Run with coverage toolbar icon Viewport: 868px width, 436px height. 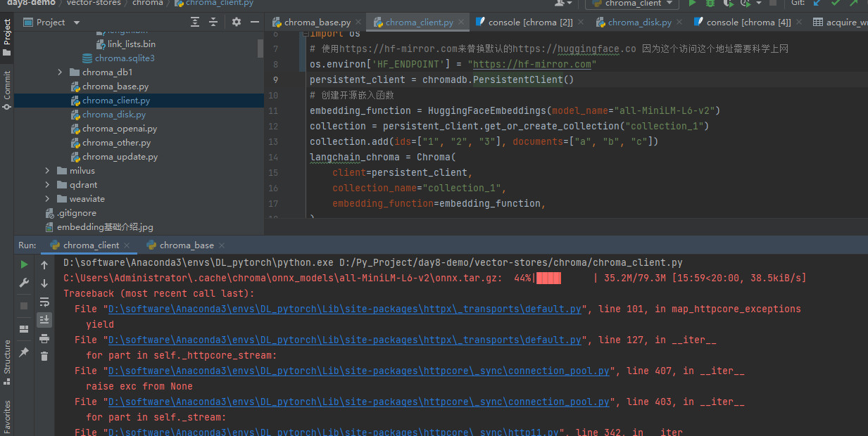point(729,4)
